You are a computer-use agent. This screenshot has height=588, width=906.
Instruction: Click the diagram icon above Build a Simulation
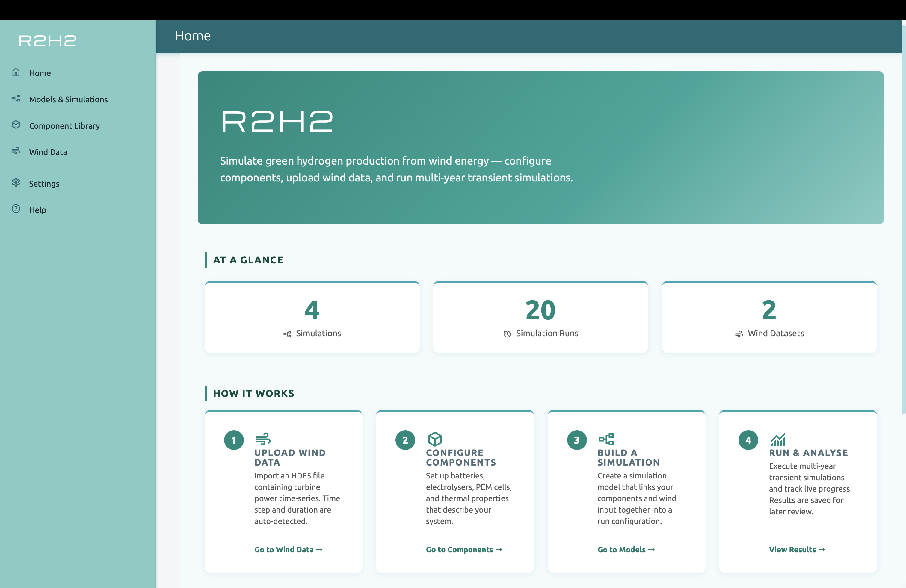coord(606,439)
